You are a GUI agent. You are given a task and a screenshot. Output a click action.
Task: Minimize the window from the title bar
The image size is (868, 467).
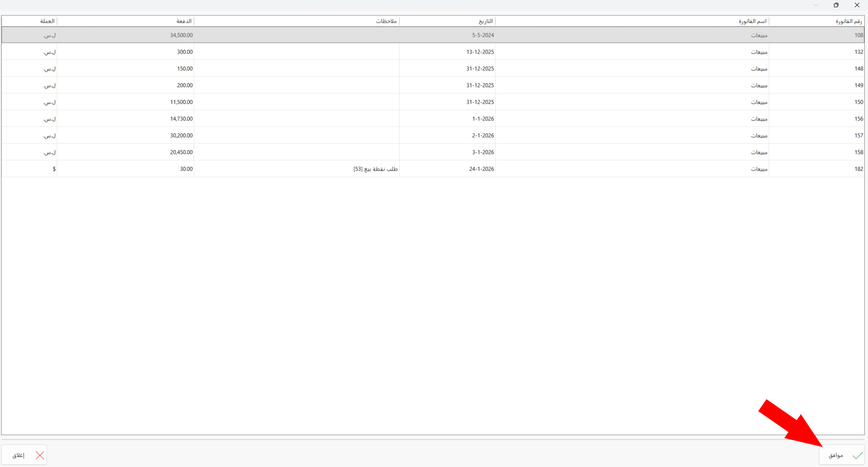tap(816, 5)
